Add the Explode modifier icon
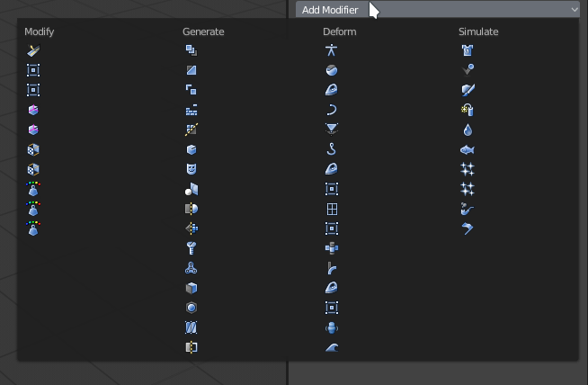Screen dimensions: 588x385 (x=468, y=110)
